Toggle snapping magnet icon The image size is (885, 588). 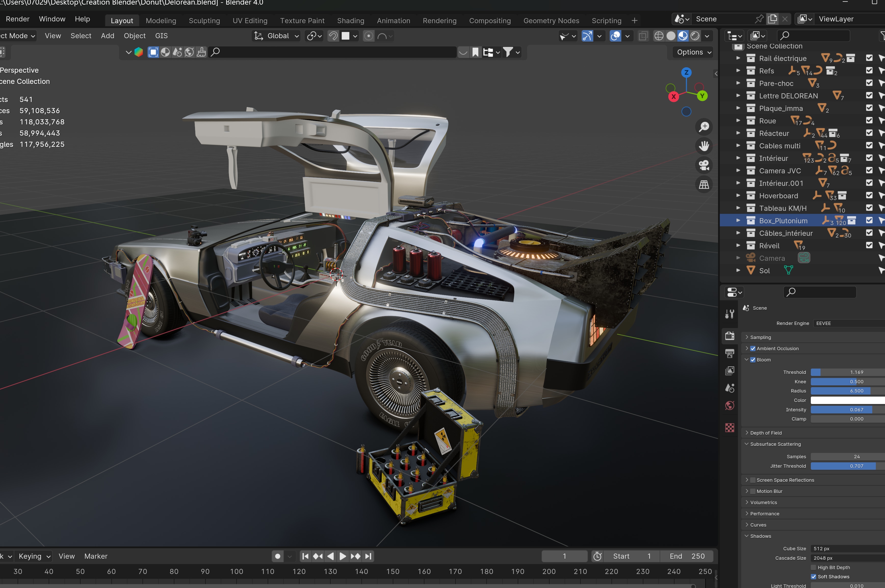[333, 36]
